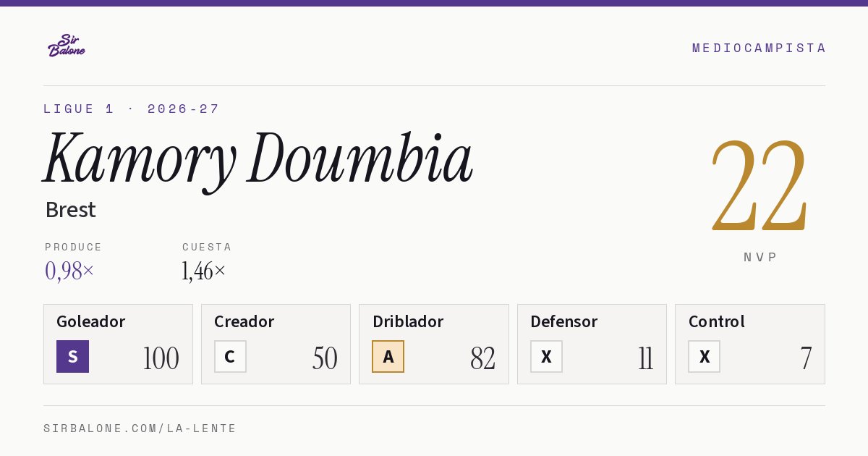The height and width of the screenshot is (456, 868).
Task: Click the Produce label
Action: pos(74,247)
